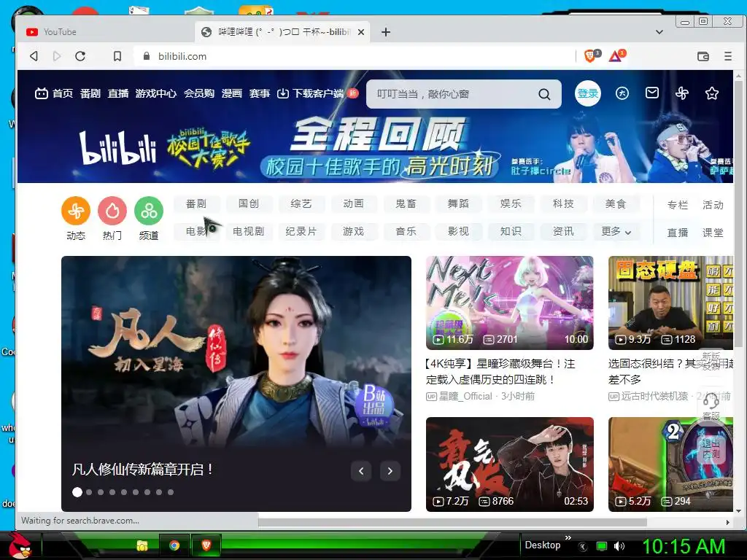The width and height of the screenshot is (747, 560).
Task: Expand the tab list chevron
Action: [659, 32]
